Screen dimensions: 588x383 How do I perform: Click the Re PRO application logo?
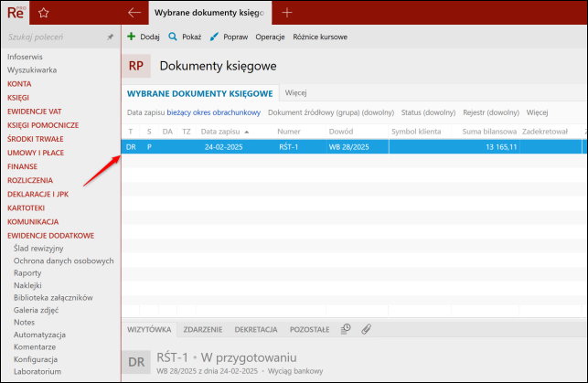16,13
